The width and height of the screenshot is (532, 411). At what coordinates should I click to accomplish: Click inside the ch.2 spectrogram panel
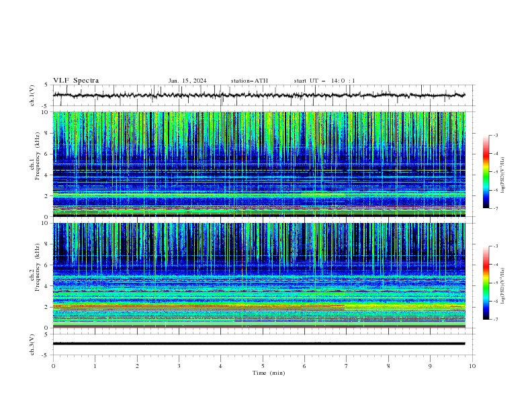[259, 275]
